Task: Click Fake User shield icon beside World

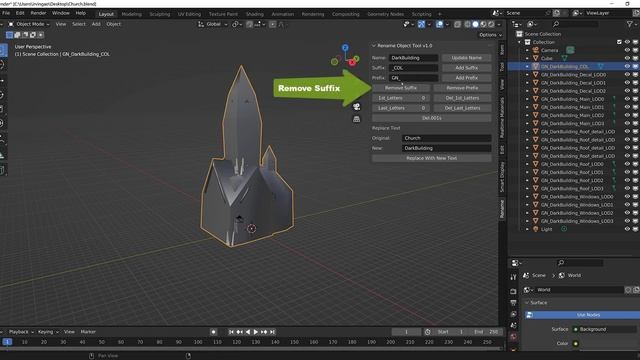Action: (x=628, y=290)
